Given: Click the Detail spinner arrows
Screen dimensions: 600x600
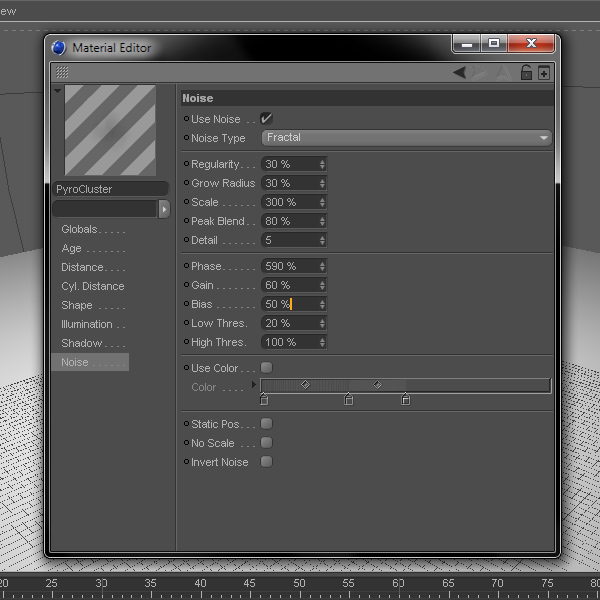Looking at the screenshot, I should tap(322, 240).
